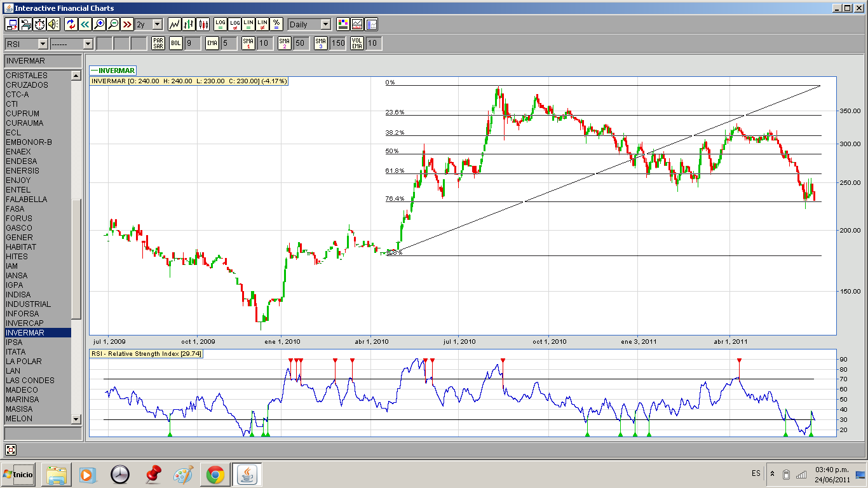Toggle the Bollinger bands BOL button

pyautogui.click(x=176, y=43)
